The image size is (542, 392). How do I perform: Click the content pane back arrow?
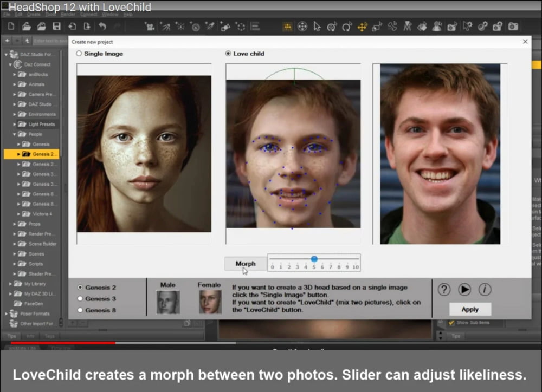7,41
